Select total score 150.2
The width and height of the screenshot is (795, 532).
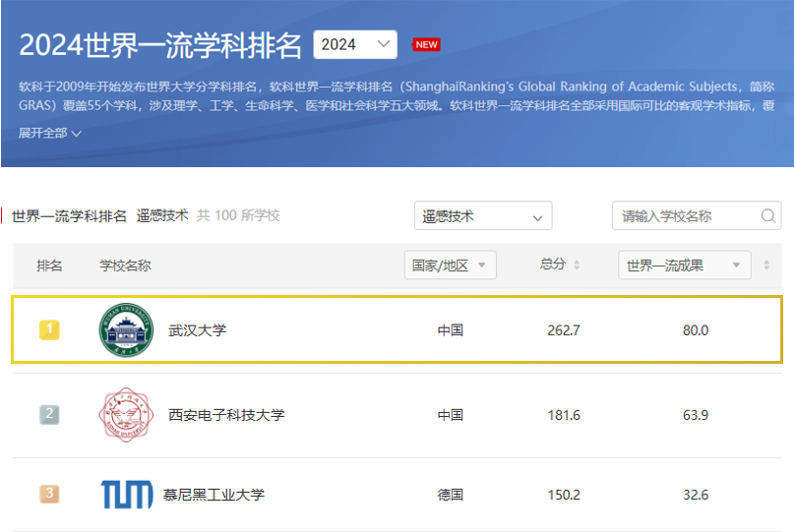pyautogui.click(x=564, y=495)
